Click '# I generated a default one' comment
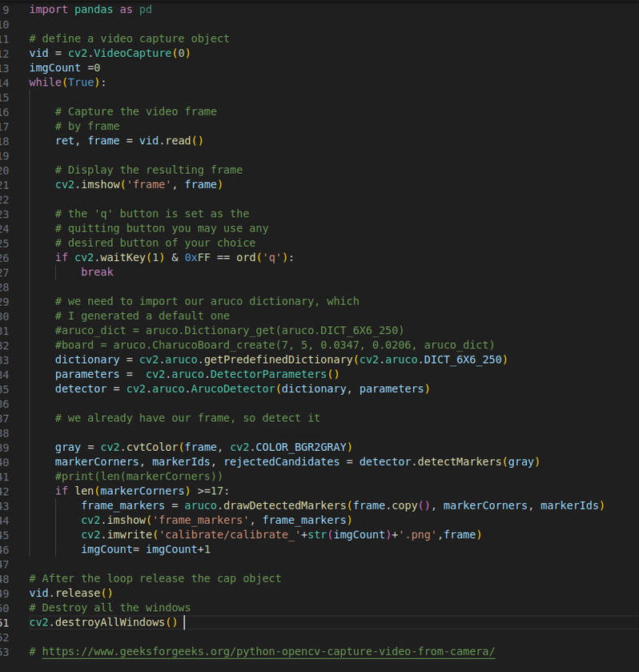The width and height of the screenshot is (639, 672). coord(143,316)
